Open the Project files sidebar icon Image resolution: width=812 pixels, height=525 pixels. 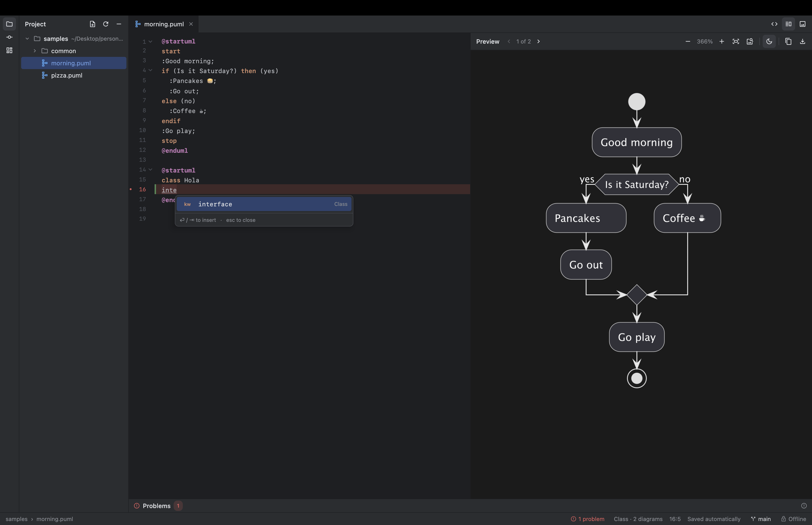[9, 24]
